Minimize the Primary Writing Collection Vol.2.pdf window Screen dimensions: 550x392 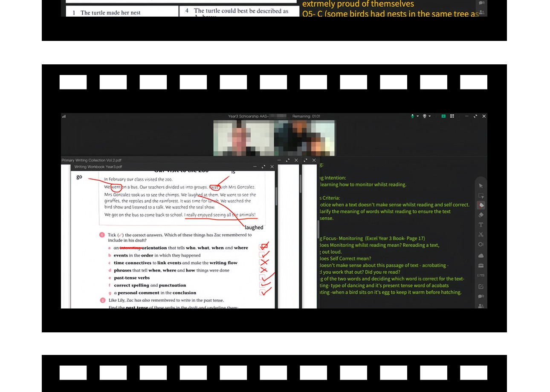pyautogui.click(x=279, y=160)
